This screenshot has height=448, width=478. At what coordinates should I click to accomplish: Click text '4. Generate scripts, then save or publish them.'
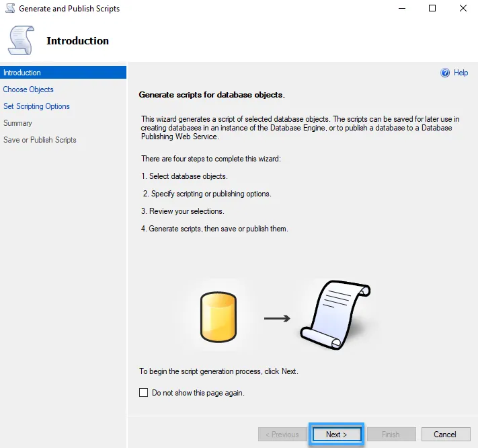click(x=214, y=229)
